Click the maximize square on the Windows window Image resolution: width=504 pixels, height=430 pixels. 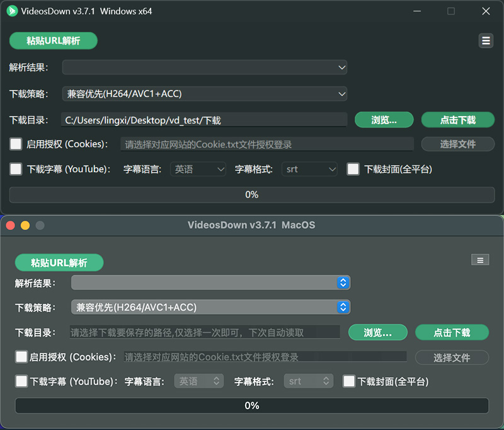(451, 11)
